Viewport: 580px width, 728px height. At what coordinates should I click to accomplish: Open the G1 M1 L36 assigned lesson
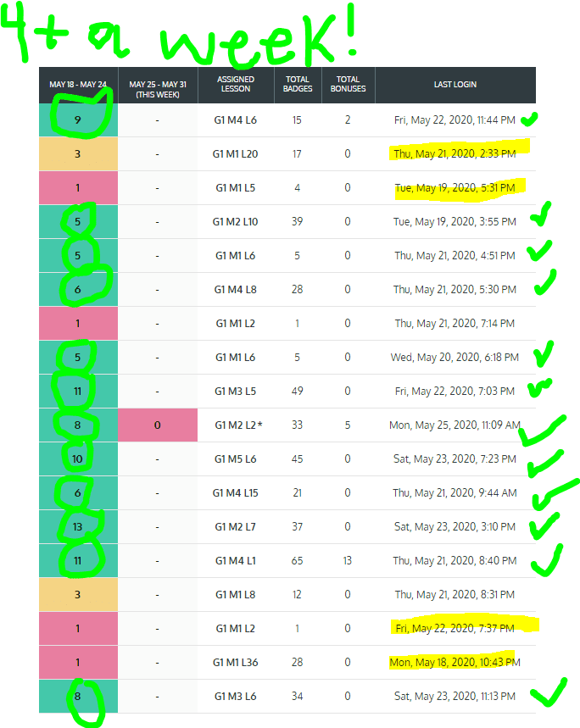coord(236,662)
